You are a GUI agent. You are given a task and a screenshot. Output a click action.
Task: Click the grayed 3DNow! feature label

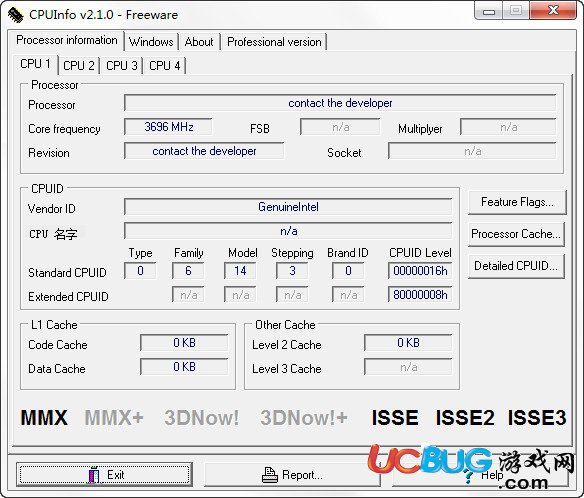click(x=201, y=417)
